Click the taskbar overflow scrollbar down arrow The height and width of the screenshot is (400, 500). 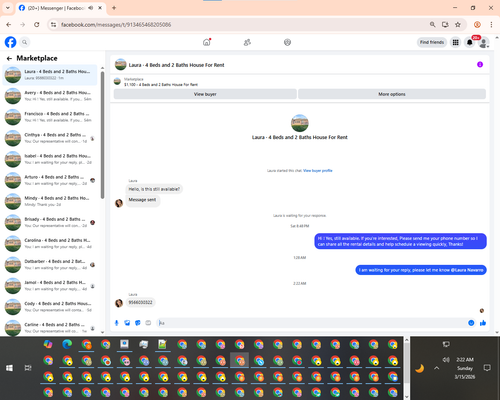407,397
